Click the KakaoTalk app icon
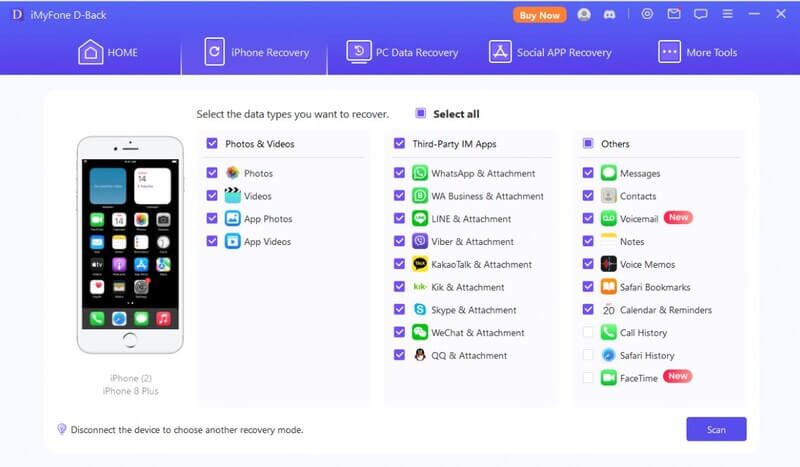Screen dimensions: 800x467 click(420, 264)
